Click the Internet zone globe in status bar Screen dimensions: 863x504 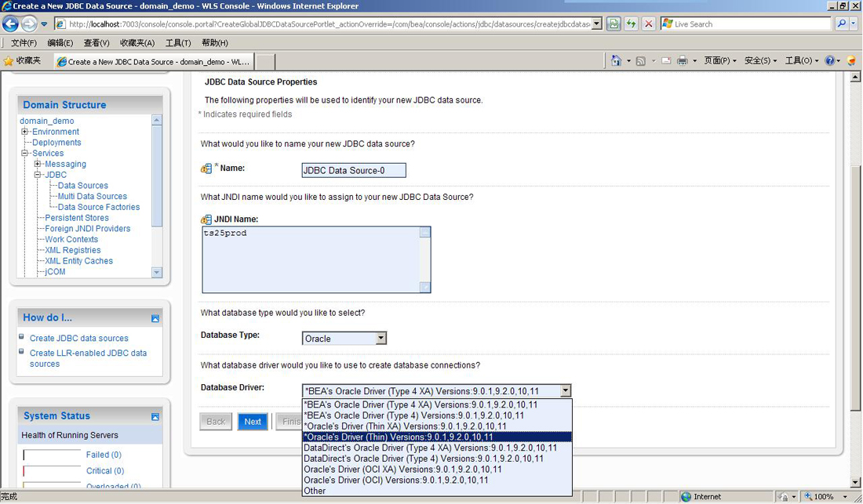[686, 497]
